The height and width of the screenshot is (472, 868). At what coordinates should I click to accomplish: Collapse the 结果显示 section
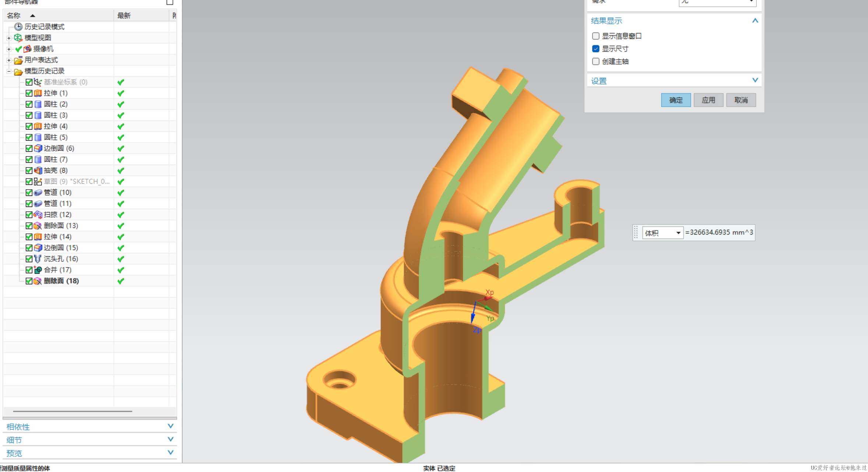[x=755, y=21]
